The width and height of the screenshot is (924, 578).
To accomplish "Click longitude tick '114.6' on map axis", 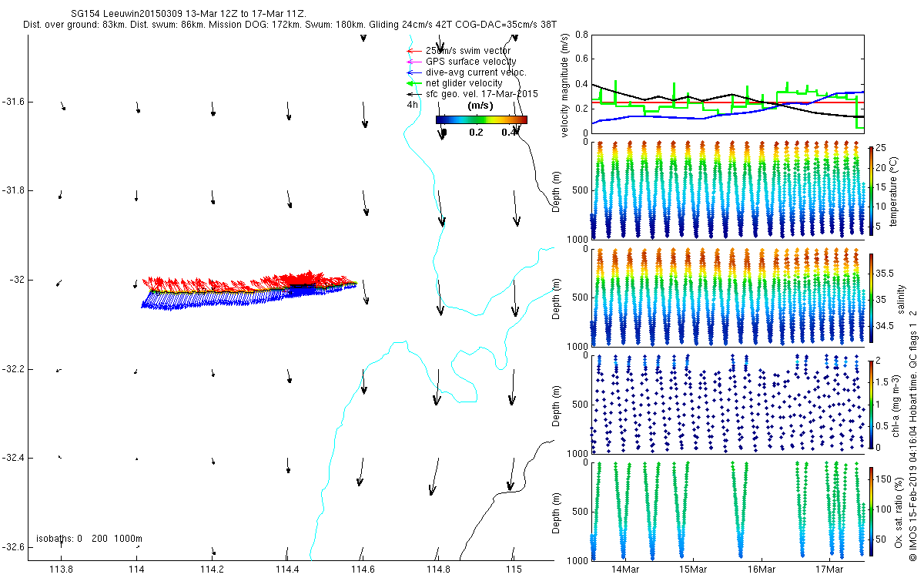I will point(363,570).
